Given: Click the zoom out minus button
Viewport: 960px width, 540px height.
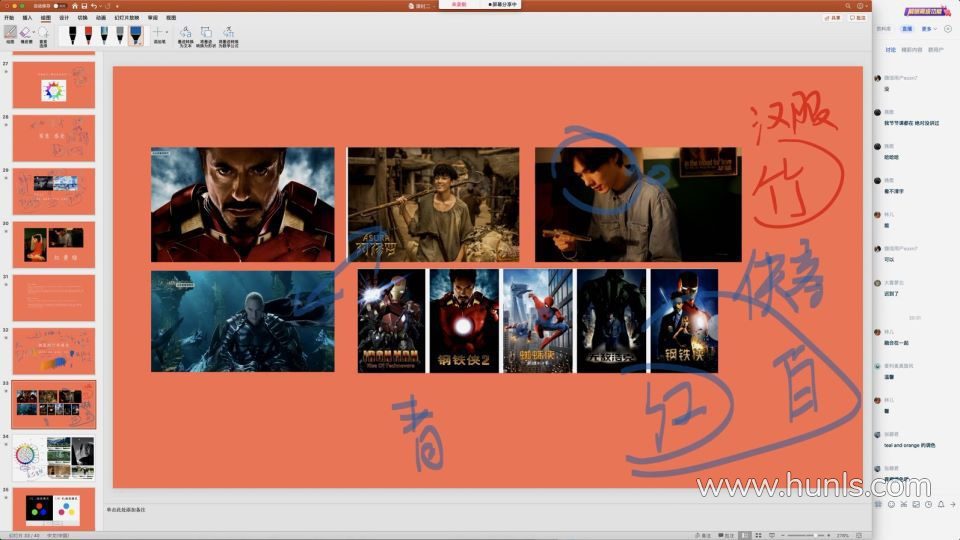Looking at the screenshot, I should click(x=782, y=535).
